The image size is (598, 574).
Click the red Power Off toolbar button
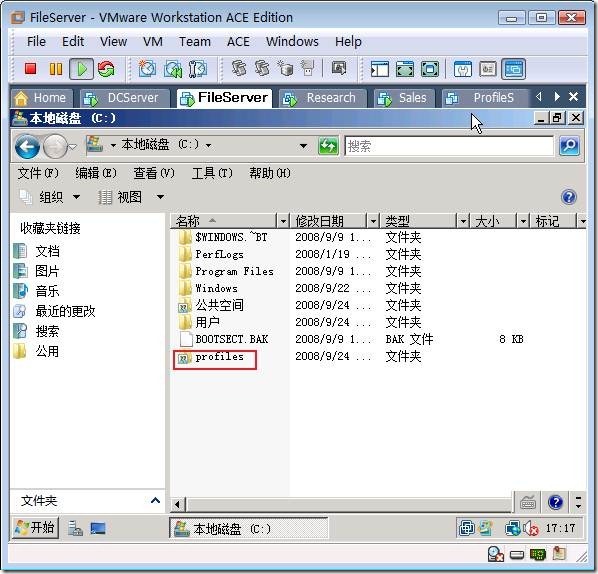tap(31, 69)
